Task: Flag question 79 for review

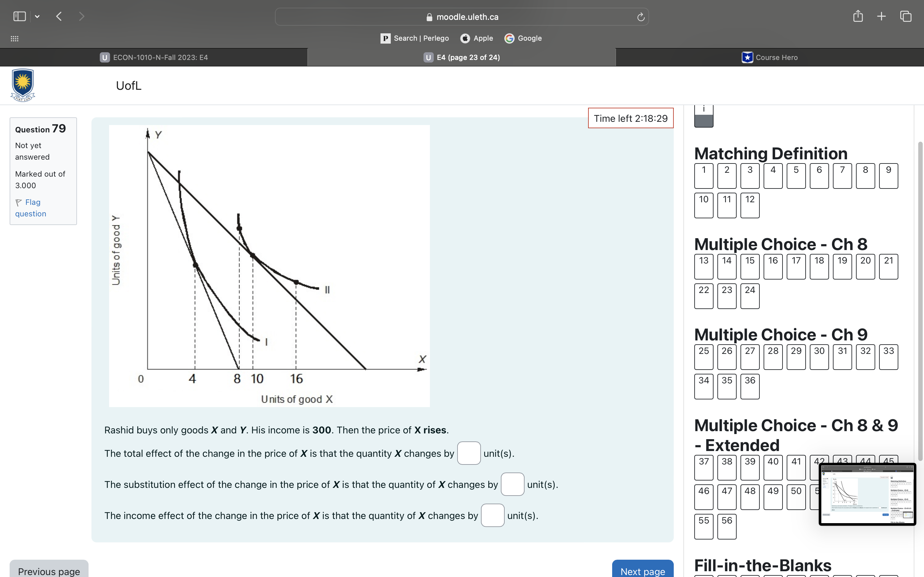Action: [x=30, y=208]
